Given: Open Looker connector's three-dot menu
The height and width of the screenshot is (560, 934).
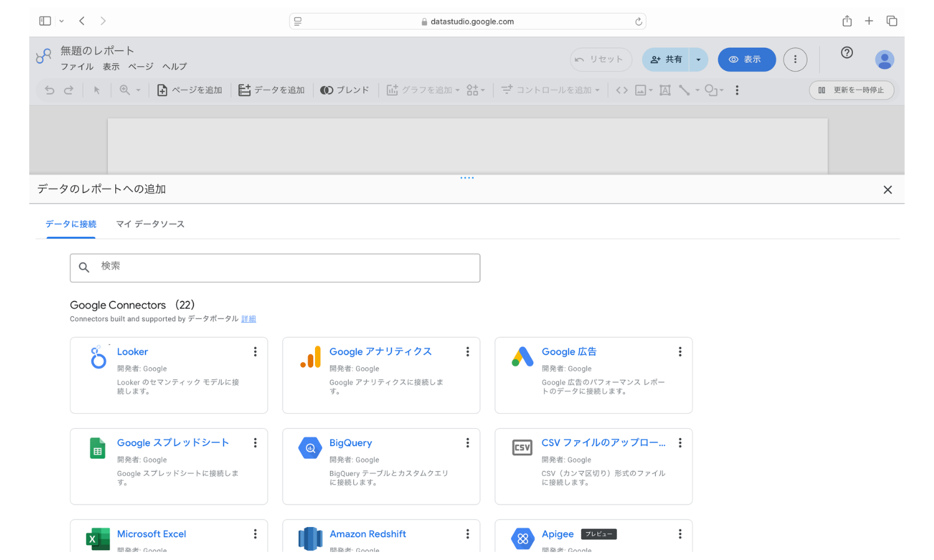Looking at the screenshot, I should click(x=255, y=352).
